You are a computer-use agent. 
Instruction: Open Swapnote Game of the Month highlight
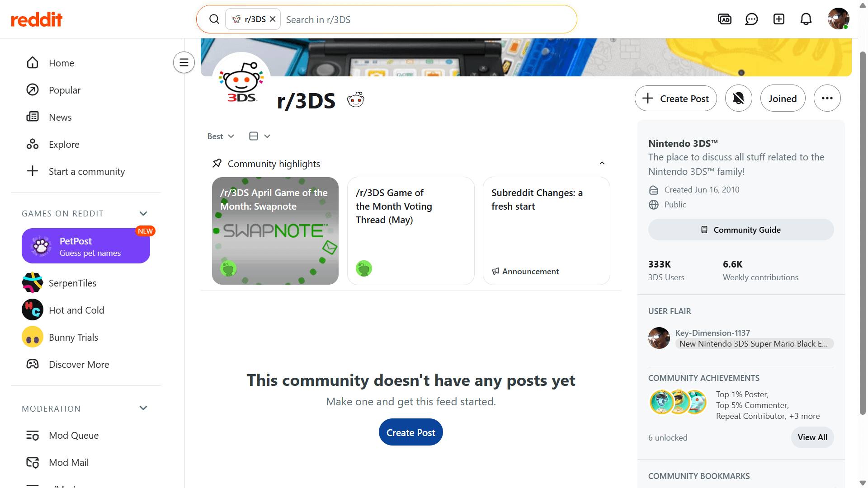[x=275, y=231]
